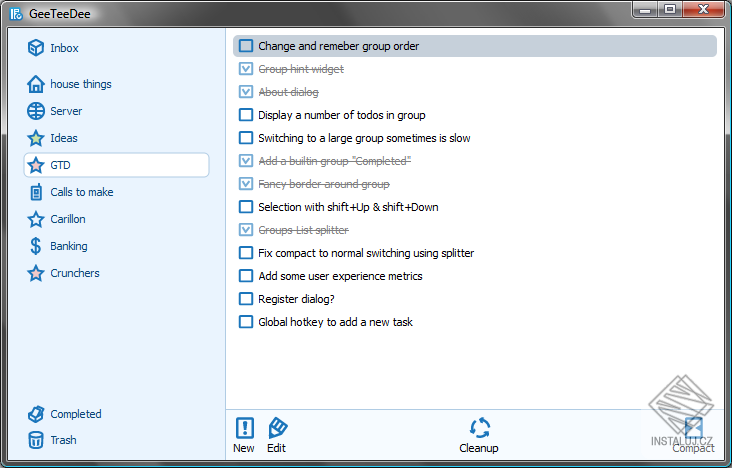Viewport: 732px width, 468px height.
Task: Check 'Selection with shift+Up & shift+Down' checkbox
Action: tap(246, 207)
